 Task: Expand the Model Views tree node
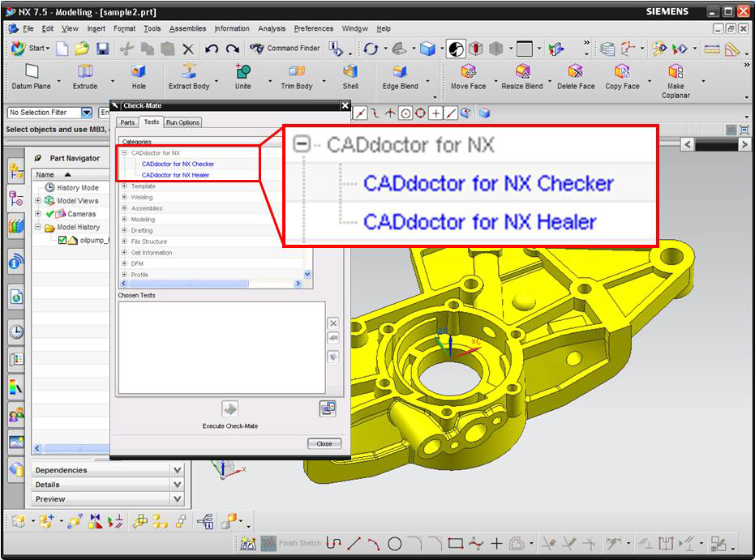click(x=38, y=201)
